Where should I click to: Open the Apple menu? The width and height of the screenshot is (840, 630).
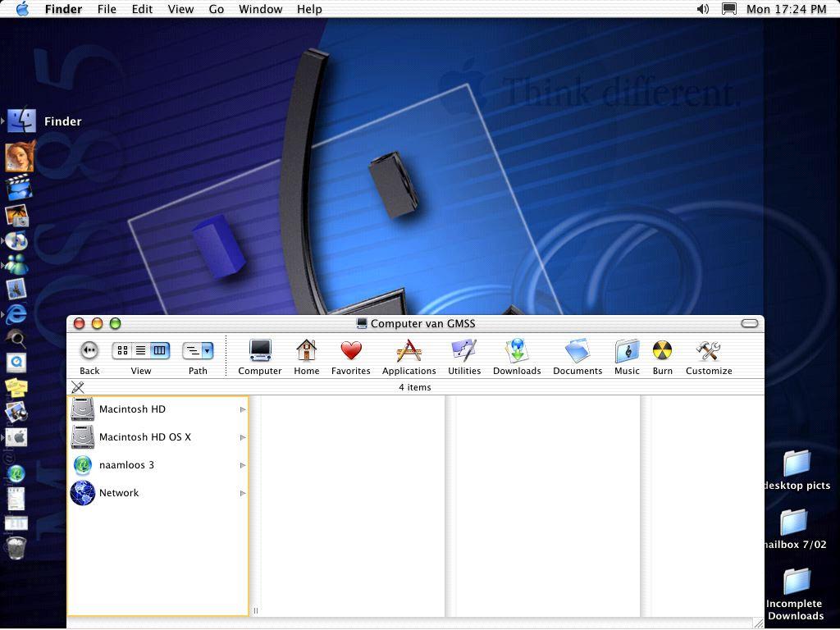tap(22, 8)
